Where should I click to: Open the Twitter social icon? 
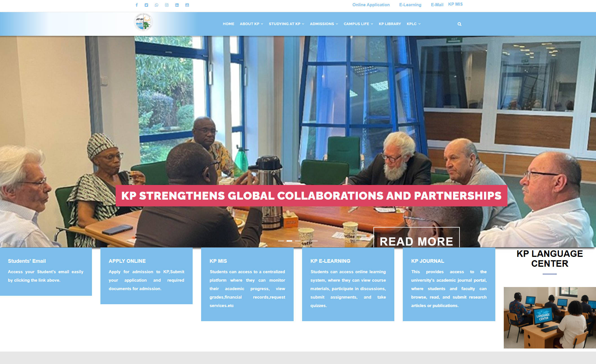click(146, 5)
